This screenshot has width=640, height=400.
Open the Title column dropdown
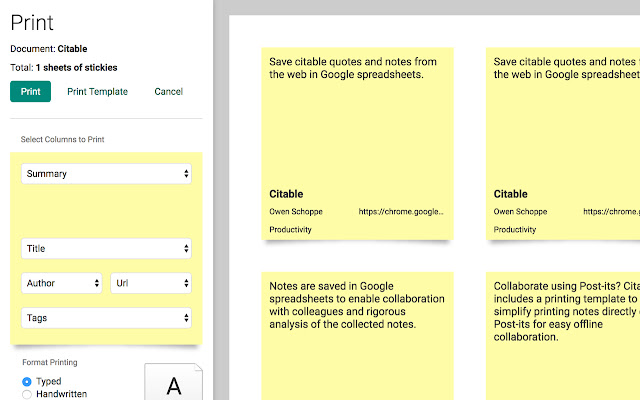106,249
